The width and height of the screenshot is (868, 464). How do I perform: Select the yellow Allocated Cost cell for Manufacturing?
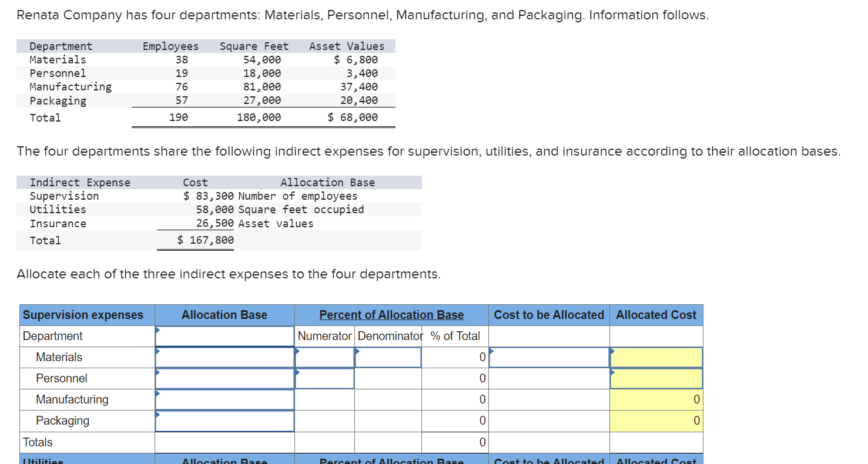click(x=656, y=399)
